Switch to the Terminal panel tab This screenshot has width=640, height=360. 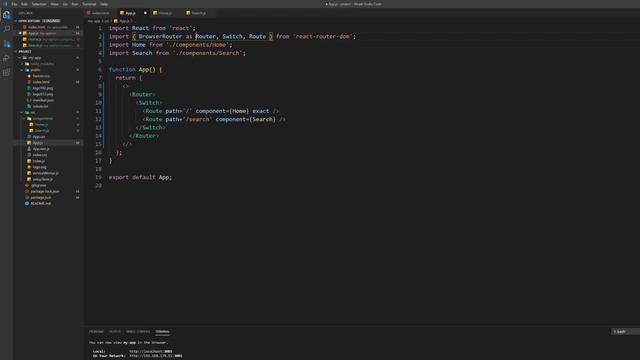coord(162,332)
